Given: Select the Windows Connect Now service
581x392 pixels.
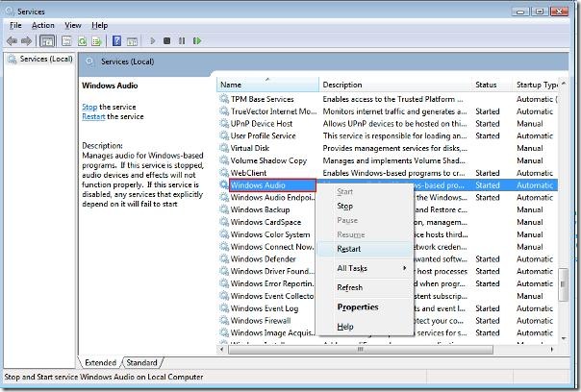Looking at the screenshot, I should tap(272, 247).
